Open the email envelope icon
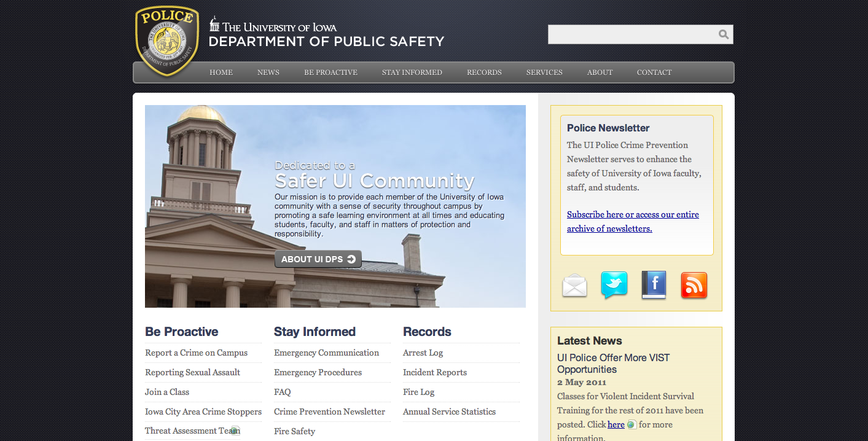The image size is (868, 441). pyautogui.click(x=574, y=286)
